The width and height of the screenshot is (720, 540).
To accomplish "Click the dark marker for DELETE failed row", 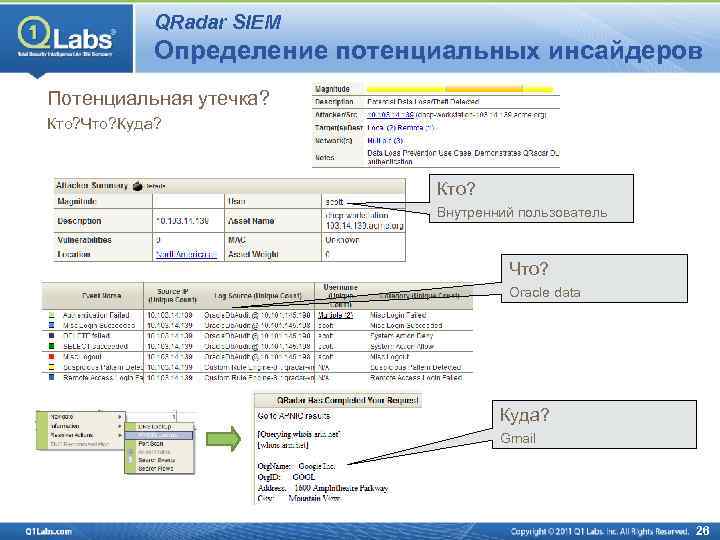I will (x=51, y=336).
